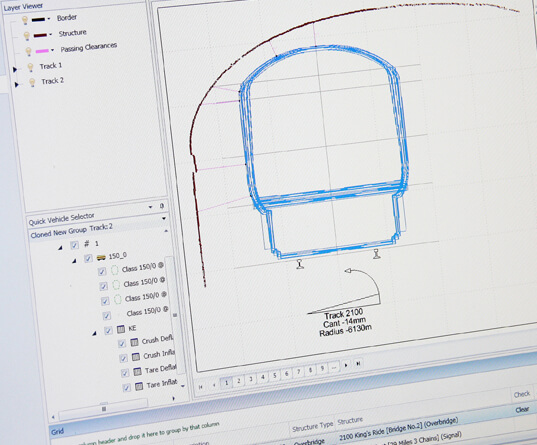Image resolution: width=537 pixels, height=445 pixels.
Task: Click the vehicle tree vertical scrollbar thumb
Action: click(175, 315)
